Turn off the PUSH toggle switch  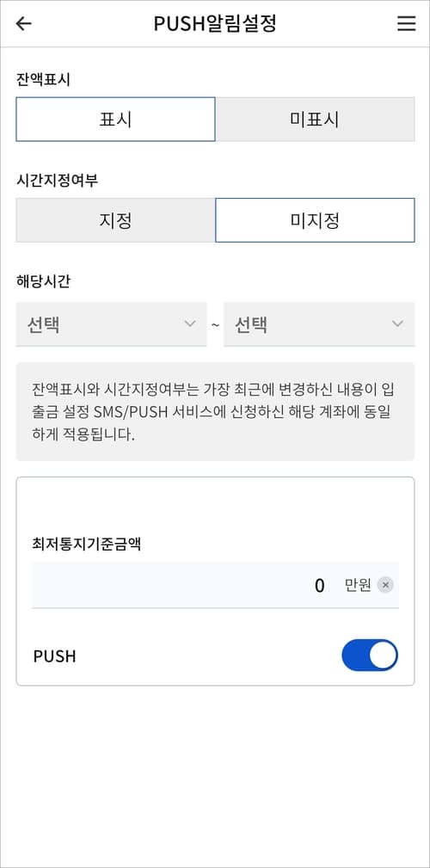[370, 656]
